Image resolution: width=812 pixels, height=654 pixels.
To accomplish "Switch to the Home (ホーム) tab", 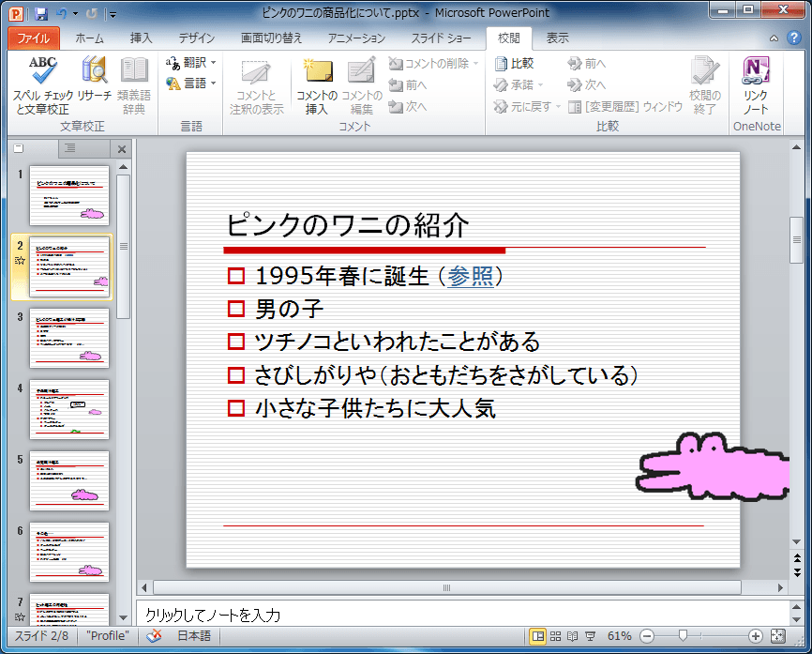I will (x=90, y=38).
